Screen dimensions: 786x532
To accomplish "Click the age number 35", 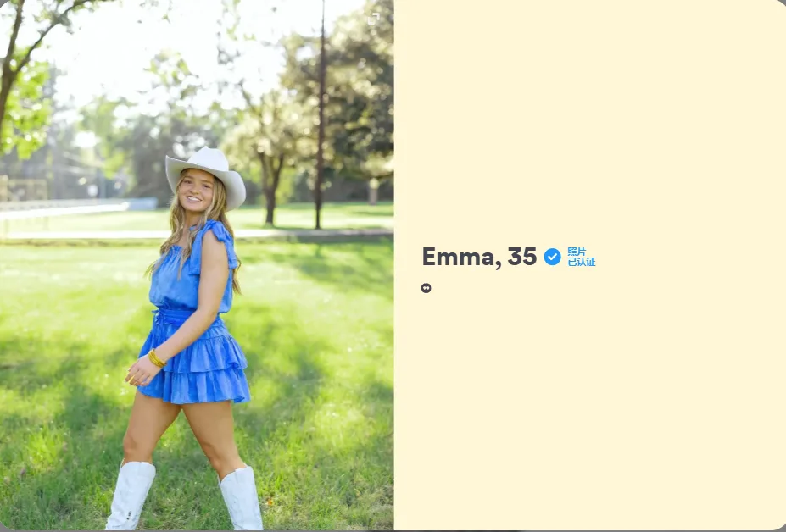I will point(521,257).
